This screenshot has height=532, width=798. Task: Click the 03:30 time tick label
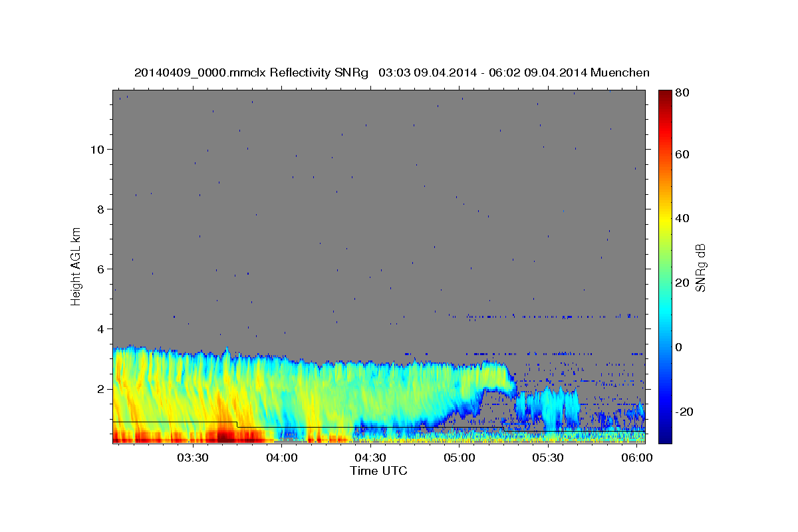(194, 458)
